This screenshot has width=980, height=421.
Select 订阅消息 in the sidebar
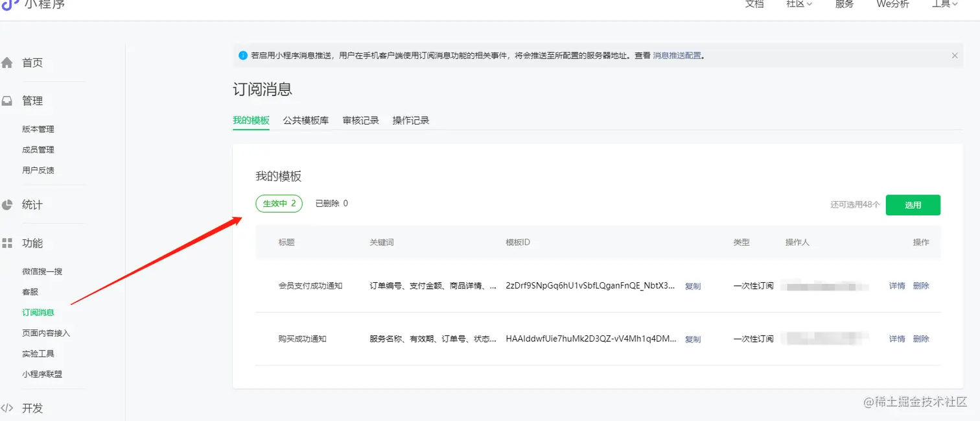coord(38,313)
